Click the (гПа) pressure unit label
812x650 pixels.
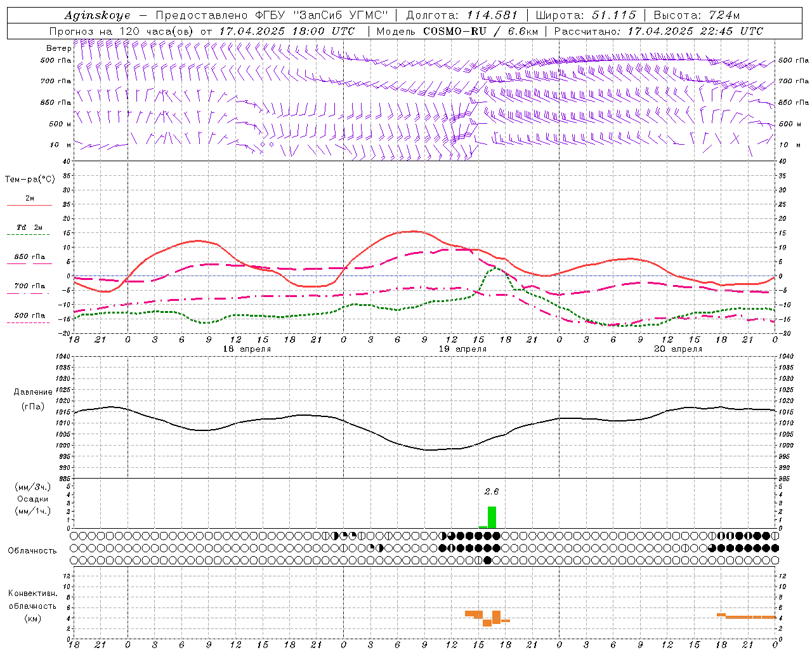coord(33,407)
